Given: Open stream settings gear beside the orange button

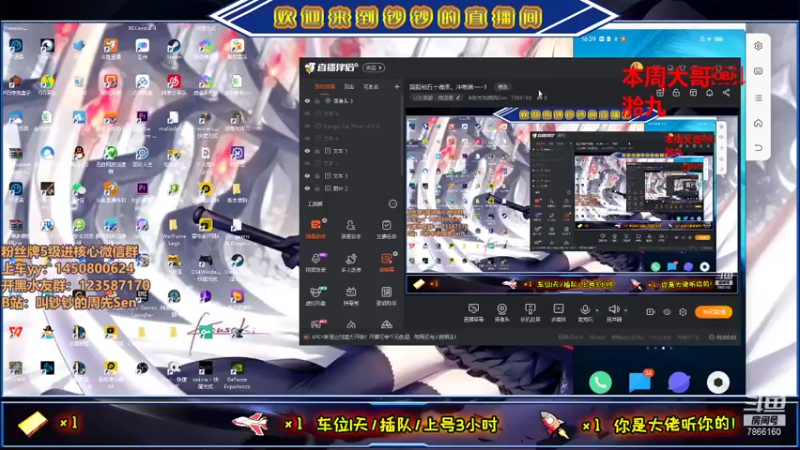Looking at the screenshot, I should [x=683, y=312].
